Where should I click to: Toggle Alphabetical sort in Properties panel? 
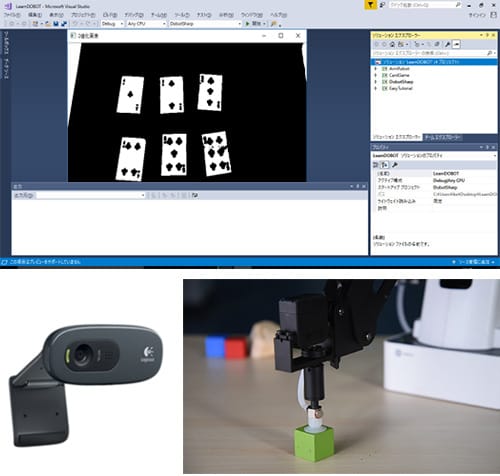click(385, 165)
